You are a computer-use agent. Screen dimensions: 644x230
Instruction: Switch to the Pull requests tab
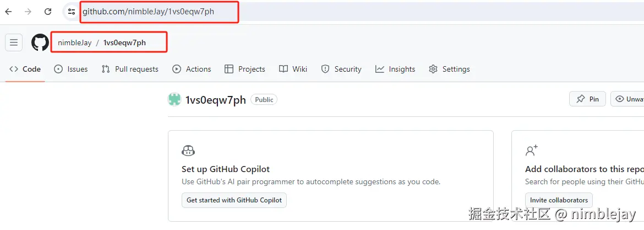point(130,69)
